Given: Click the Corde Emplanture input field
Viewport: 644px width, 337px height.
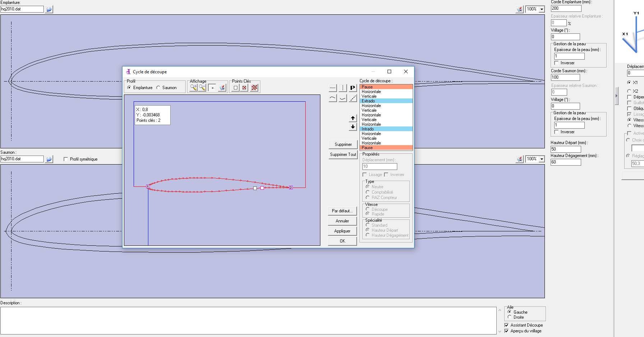Looking at the screenshot, I should (566, 8).
